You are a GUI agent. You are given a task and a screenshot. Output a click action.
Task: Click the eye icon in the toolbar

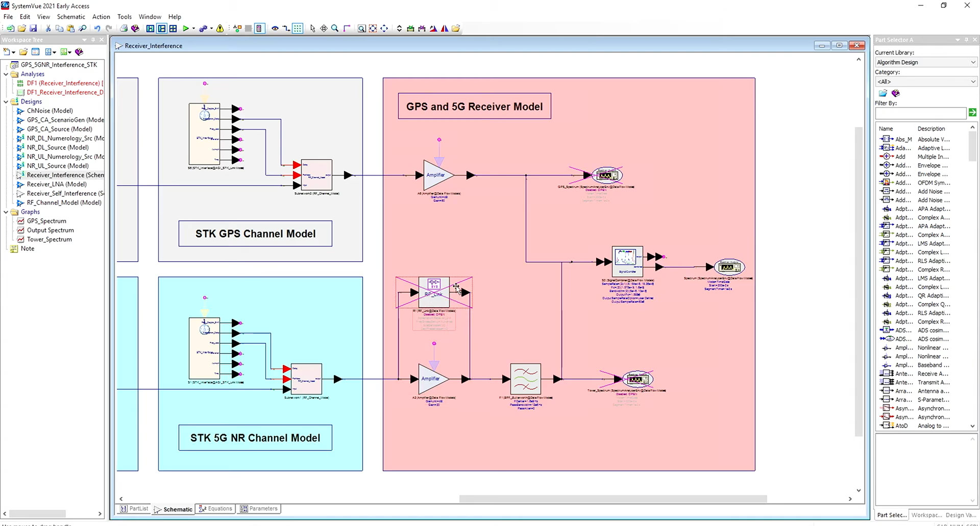[x=275, y=29]
